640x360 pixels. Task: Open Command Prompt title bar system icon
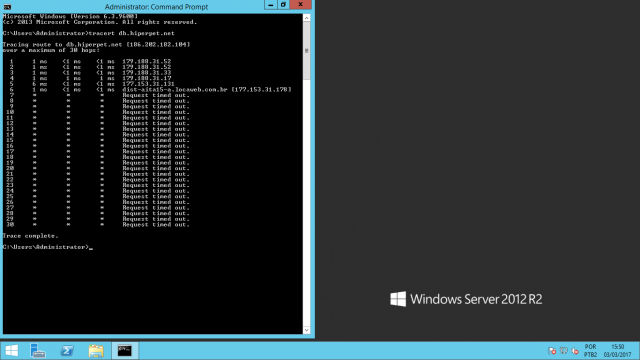[x=7, y=7]
